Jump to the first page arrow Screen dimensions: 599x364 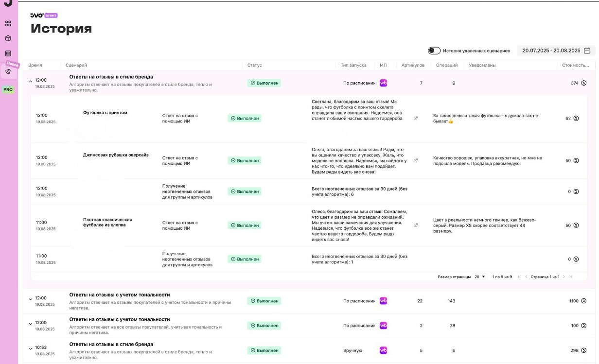click(x=519, y=277)
